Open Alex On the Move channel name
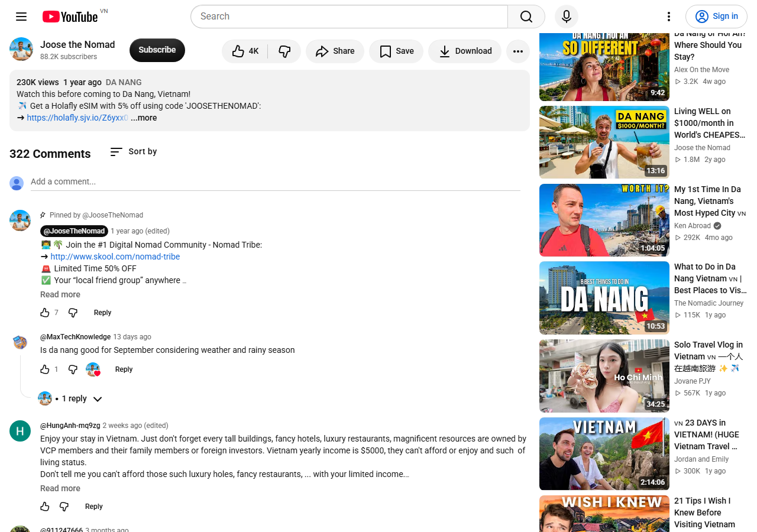 pos(702,70)
